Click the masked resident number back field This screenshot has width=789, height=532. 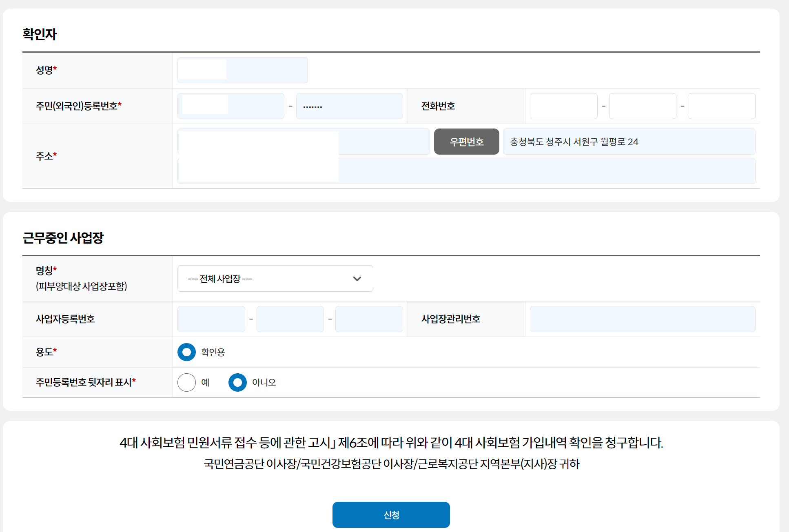tap(349, 106)
